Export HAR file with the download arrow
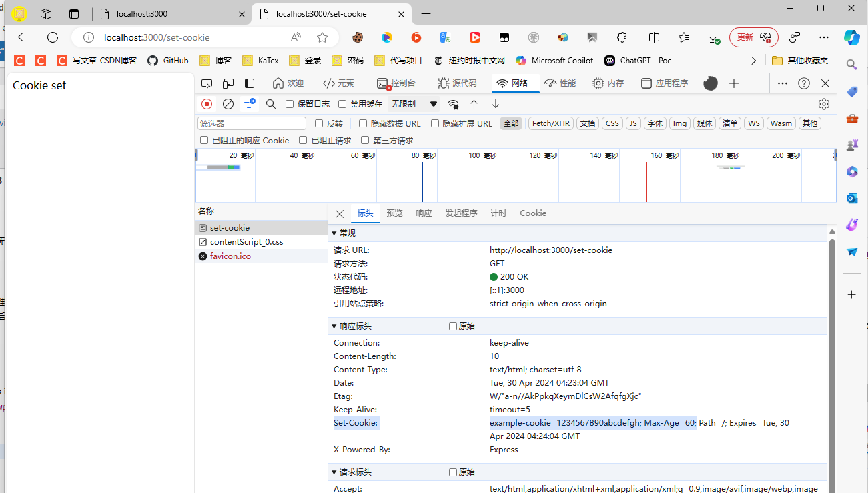Image resolution: width=868 pixels, height=493 pixels. click(496, 104)
